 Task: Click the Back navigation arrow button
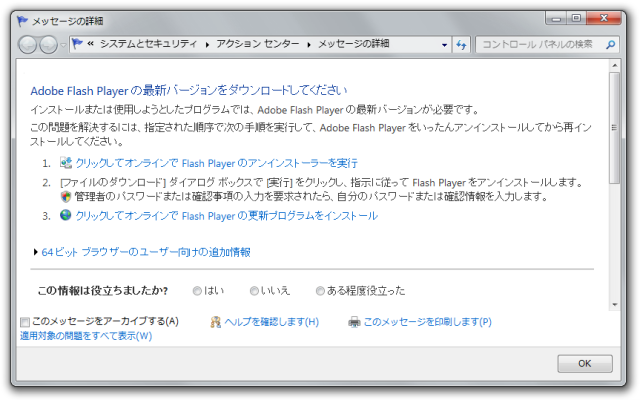click(x=29, y=44)
